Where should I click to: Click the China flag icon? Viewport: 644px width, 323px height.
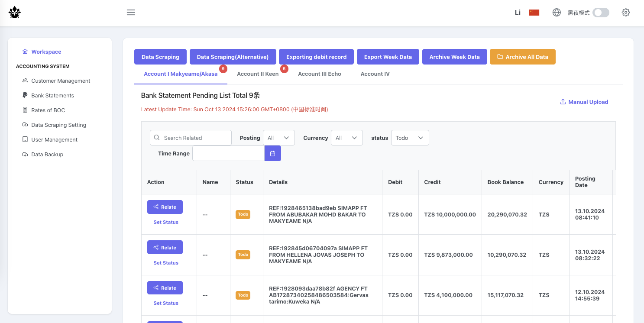click(x=534, y=13)
